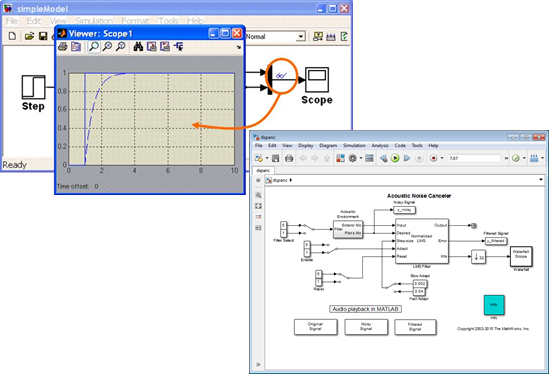This screenshot has width=549, height=374.
Task: Click Autoscale binoculars icon in Scope1 viewer
Action: pyautogui.click(x=138, y=47)
